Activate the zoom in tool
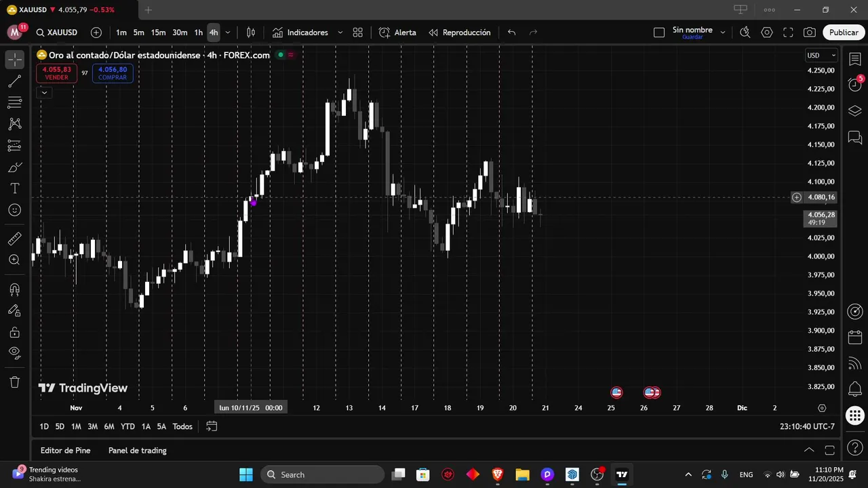The image size is (868, 488). coord(14,260)
